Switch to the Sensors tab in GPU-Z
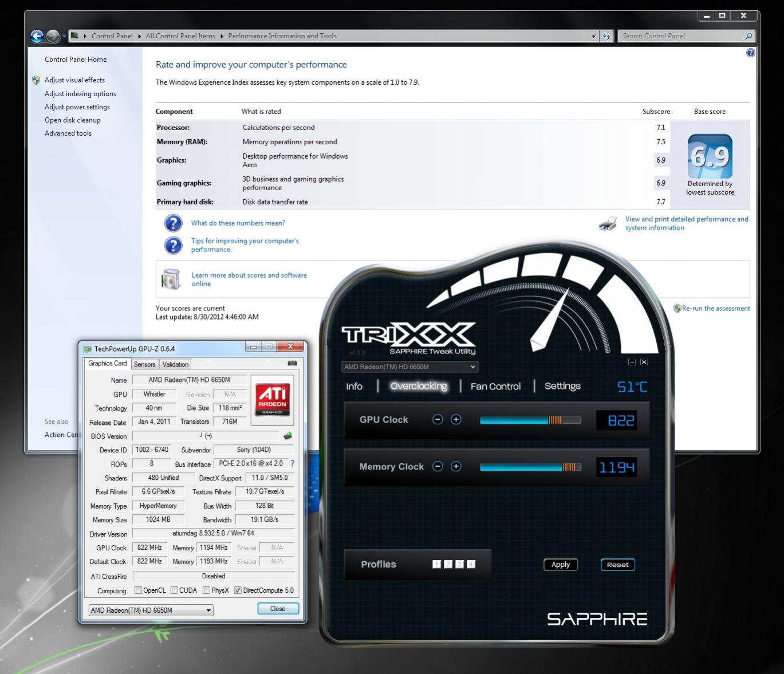This screenshot has height=674, width=784. 144,364
